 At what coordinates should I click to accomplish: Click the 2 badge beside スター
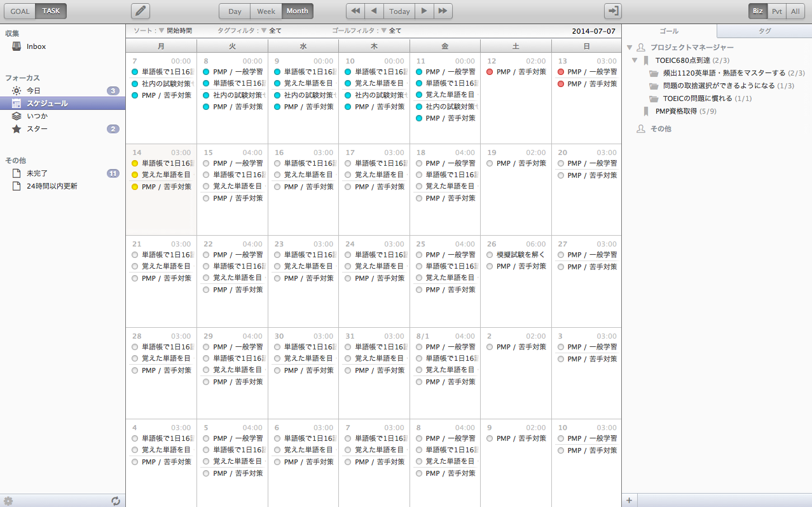pos(113,129)
